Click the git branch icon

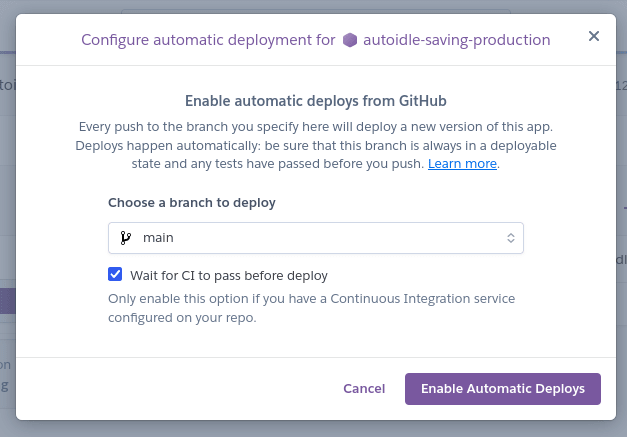[125, 238]
